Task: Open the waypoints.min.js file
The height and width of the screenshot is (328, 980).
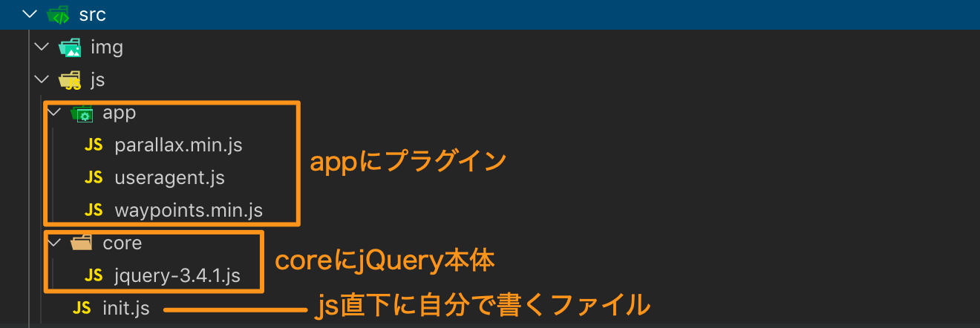Action: tap(189, 211)
